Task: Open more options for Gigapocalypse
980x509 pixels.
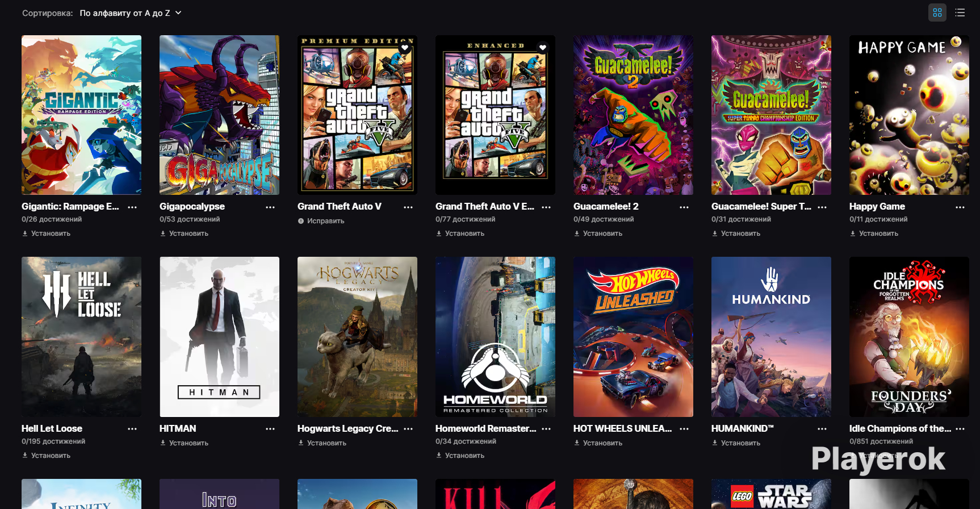Action: click(x=270, y=207)
